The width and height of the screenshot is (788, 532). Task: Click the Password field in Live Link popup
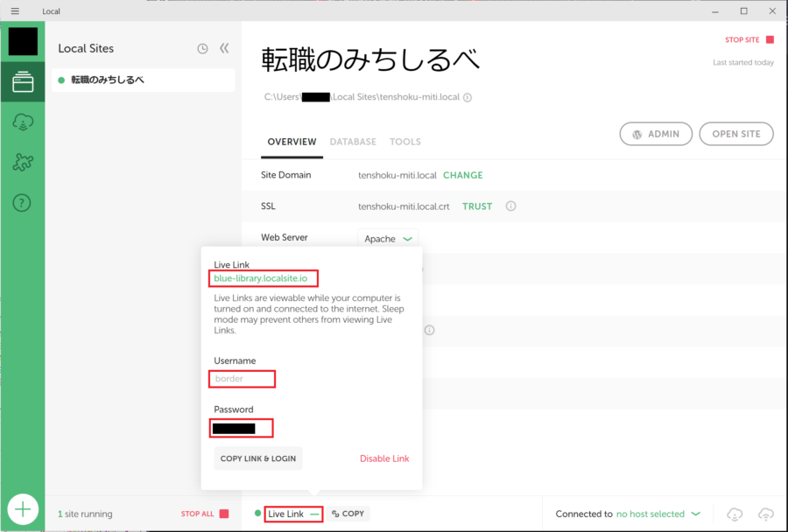(242, 428)
